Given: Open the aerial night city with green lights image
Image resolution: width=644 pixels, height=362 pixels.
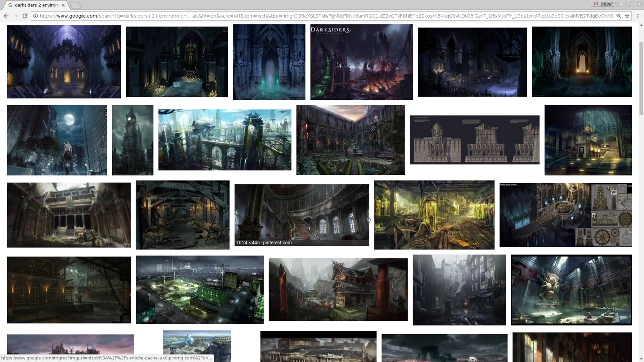Looking at the screenshot, I should (200, 290).
